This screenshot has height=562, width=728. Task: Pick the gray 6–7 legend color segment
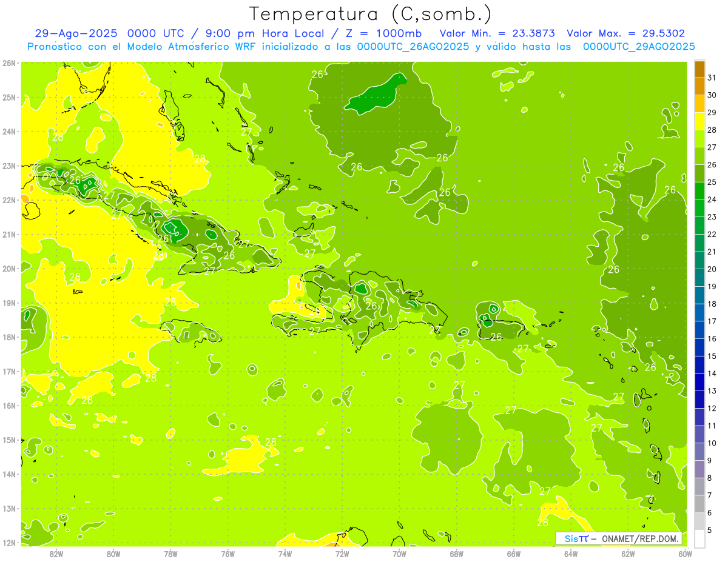(x=699, y=504)
